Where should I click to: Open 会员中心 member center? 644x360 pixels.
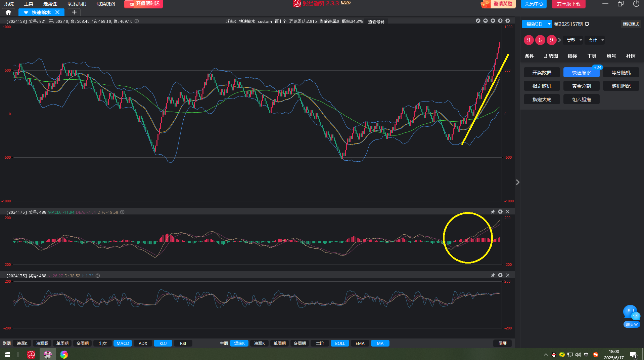tap(534, 4)
